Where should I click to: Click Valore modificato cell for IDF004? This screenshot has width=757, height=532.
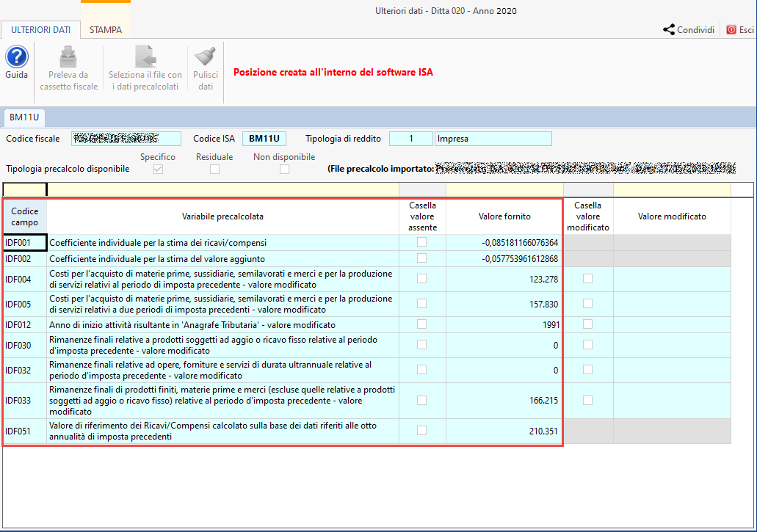(672, 280)
